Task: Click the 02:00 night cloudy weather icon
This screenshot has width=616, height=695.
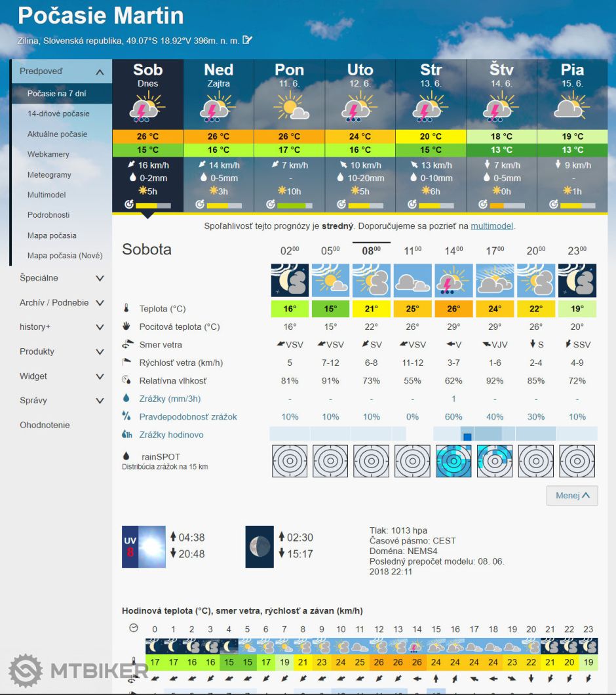Action: 290,281
